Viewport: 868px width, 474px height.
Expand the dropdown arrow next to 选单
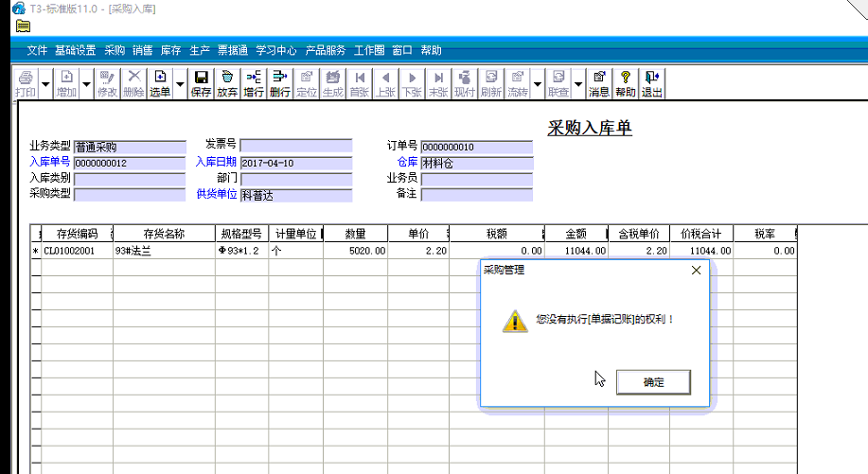pyautogui.click(x=180, y=84)
